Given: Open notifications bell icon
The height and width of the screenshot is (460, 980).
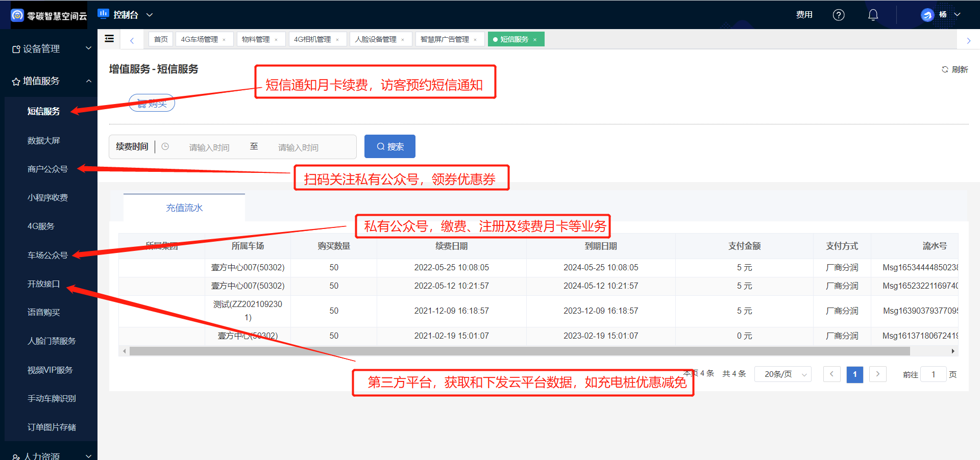Looking at the screenshot, I should pos(873,15).
